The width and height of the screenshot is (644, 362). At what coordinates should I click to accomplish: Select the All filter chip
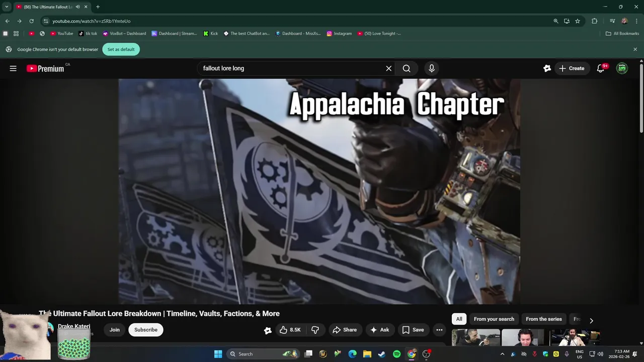point(459,319)
